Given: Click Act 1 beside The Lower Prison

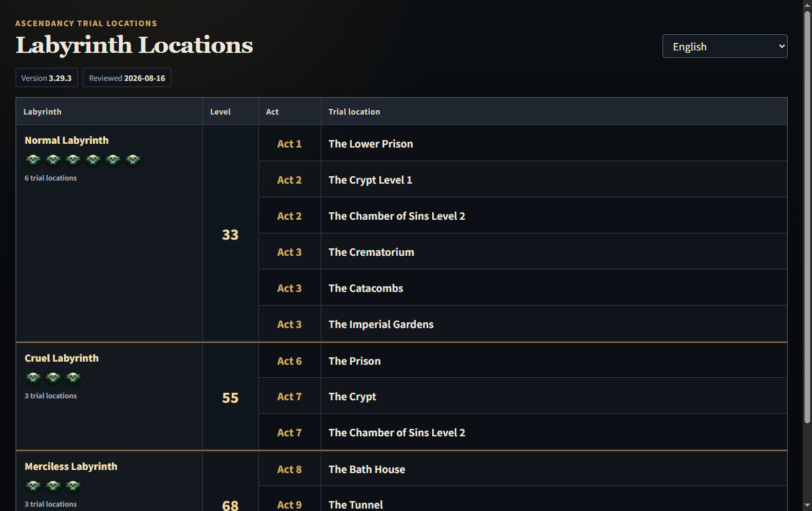Looking at the screenshot, I should pyautogui.click(x=290, y=144).
